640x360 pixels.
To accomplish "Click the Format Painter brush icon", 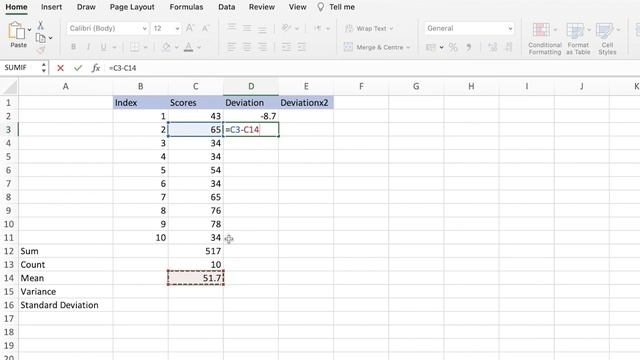I will [40, 50].
